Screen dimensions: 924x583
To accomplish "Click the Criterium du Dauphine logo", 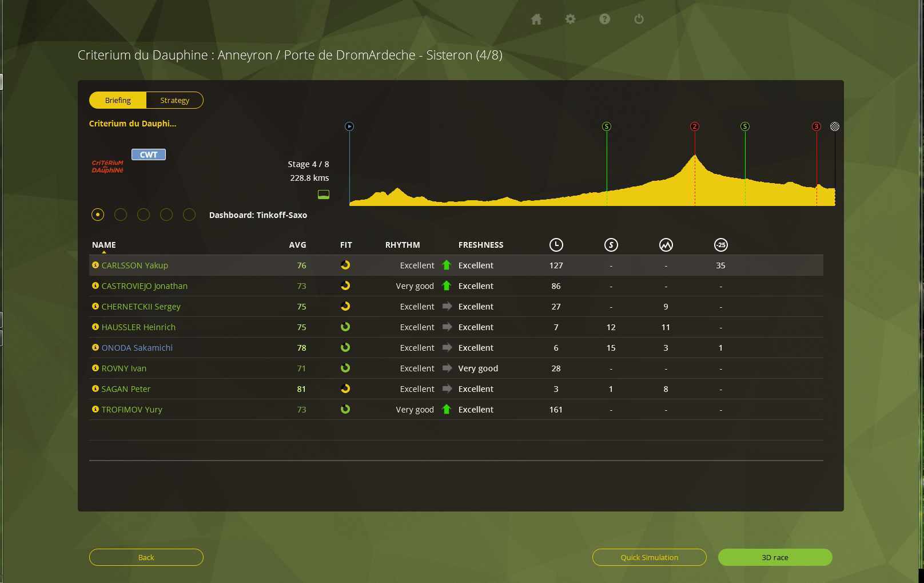I will point(107,166).
